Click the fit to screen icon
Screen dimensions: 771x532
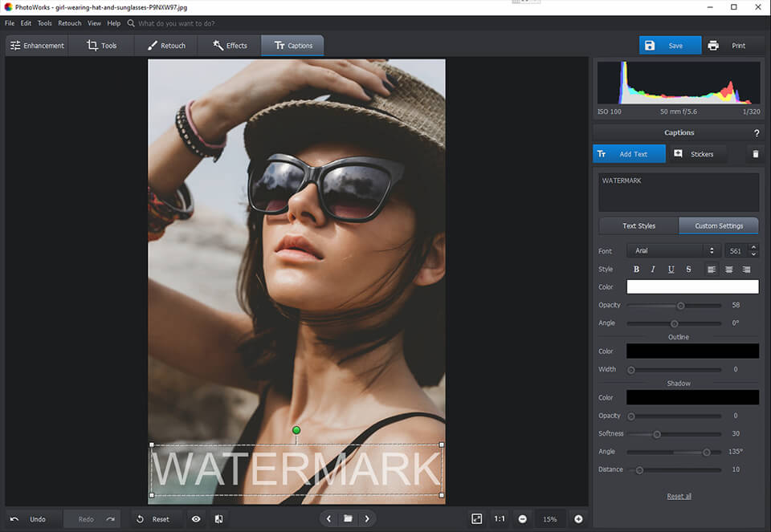click(476, 519)
